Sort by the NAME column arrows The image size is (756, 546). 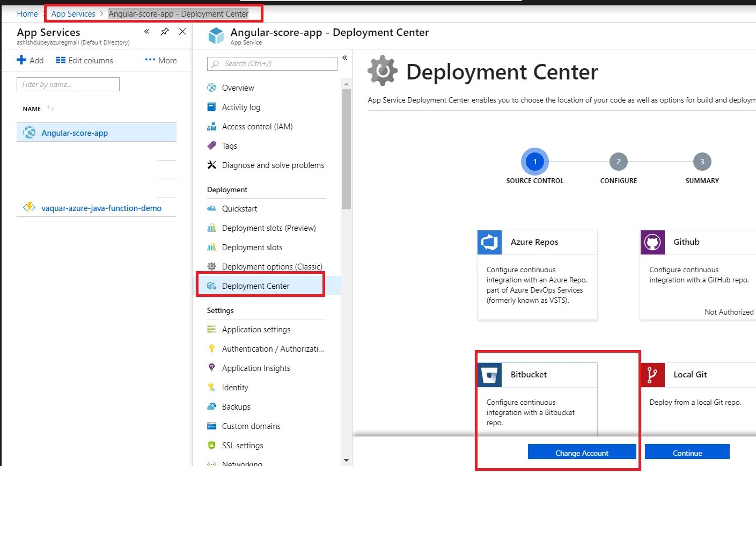point(50,108)
